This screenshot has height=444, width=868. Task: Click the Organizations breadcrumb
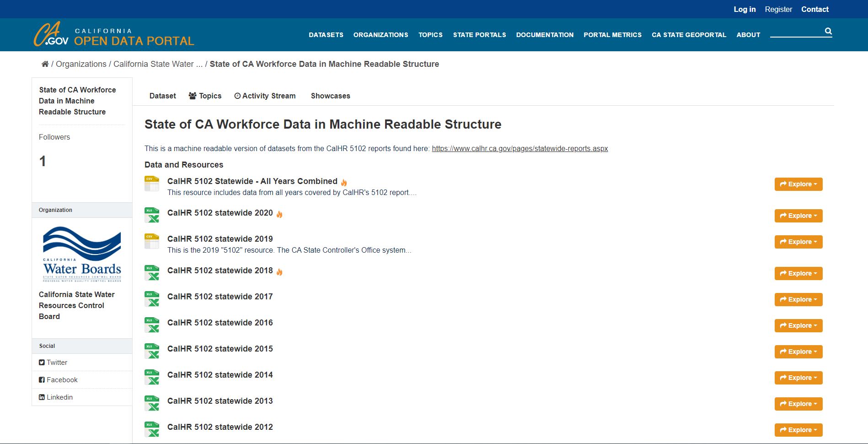pyautogui.click(x=81, y=64)
